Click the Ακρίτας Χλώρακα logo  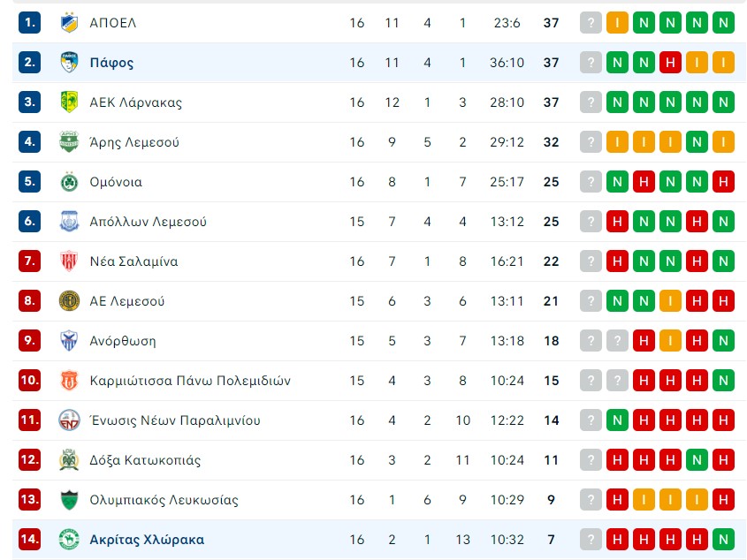(x=69, y=539)
